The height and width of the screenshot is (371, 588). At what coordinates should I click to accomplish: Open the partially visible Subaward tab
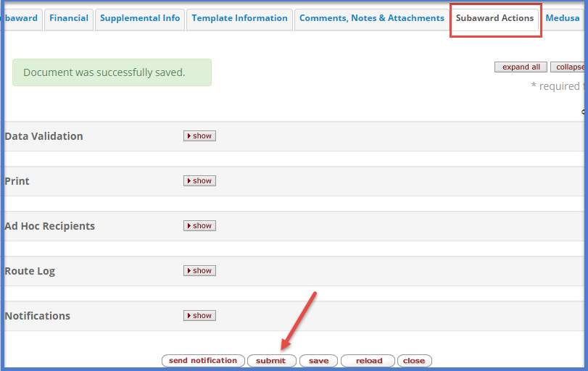(22, 19)
